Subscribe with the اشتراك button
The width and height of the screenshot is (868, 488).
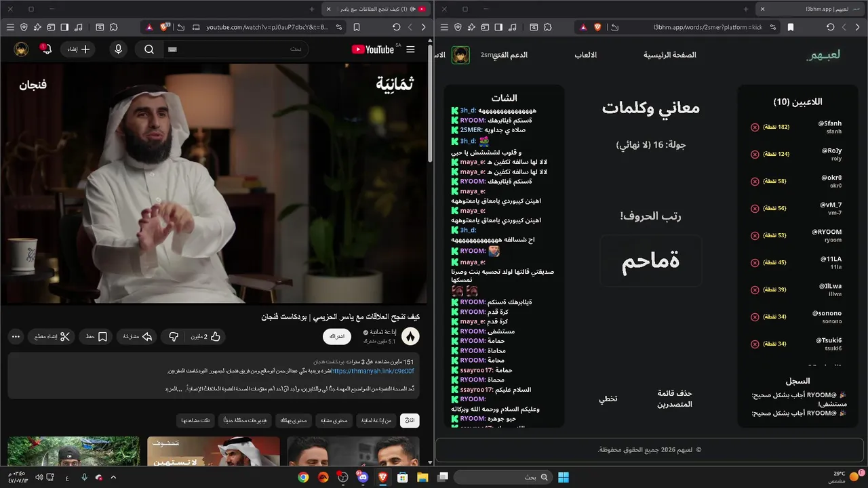pos(337,337)
